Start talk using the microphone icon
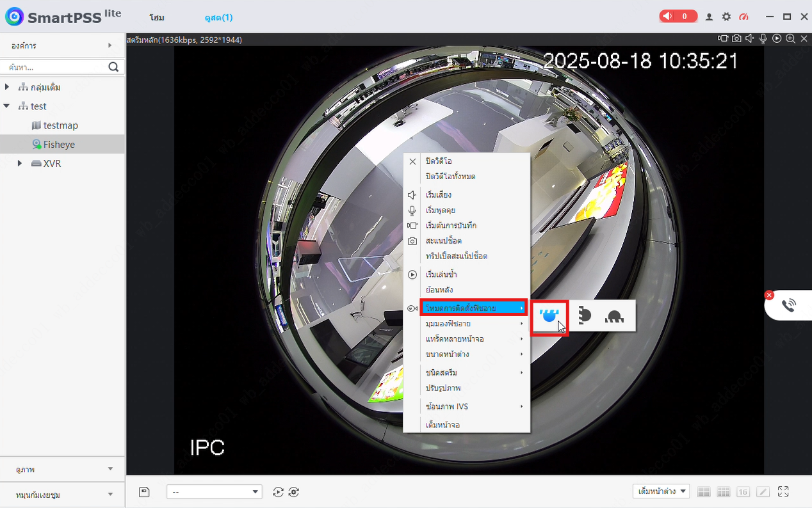Viewport: 812px width, 508px height. (762, 38)
